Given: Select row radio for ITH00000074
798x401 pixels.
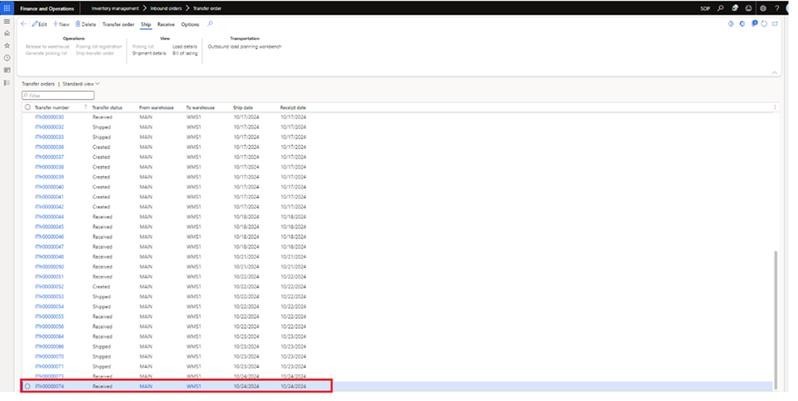Looking at the screenshot, I should coord(27,385).
